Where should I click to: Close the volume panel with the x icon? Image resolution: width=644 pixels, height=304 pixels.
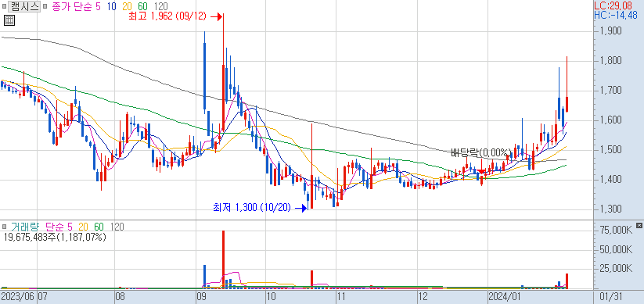coord(639,225)
